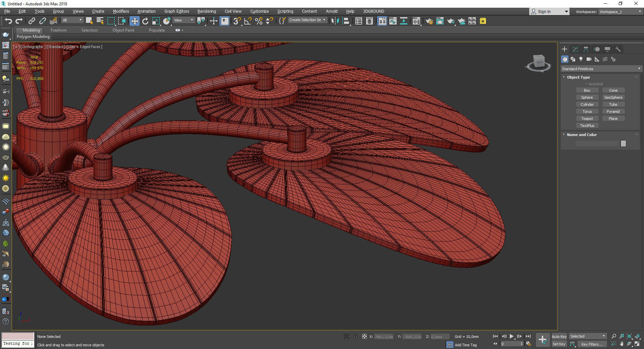The width and height of the screenshot is (644, 349).
Task: Click Unlink Selection chain icon
Action: (42, 21)
